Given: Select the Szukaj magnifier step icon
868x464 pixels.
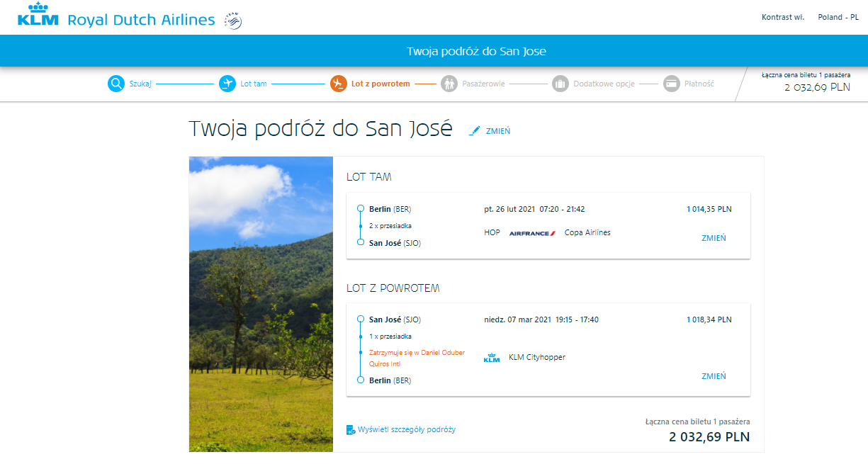Looking at the screenshot, I should pyautogui.click(x=116, y=84).
